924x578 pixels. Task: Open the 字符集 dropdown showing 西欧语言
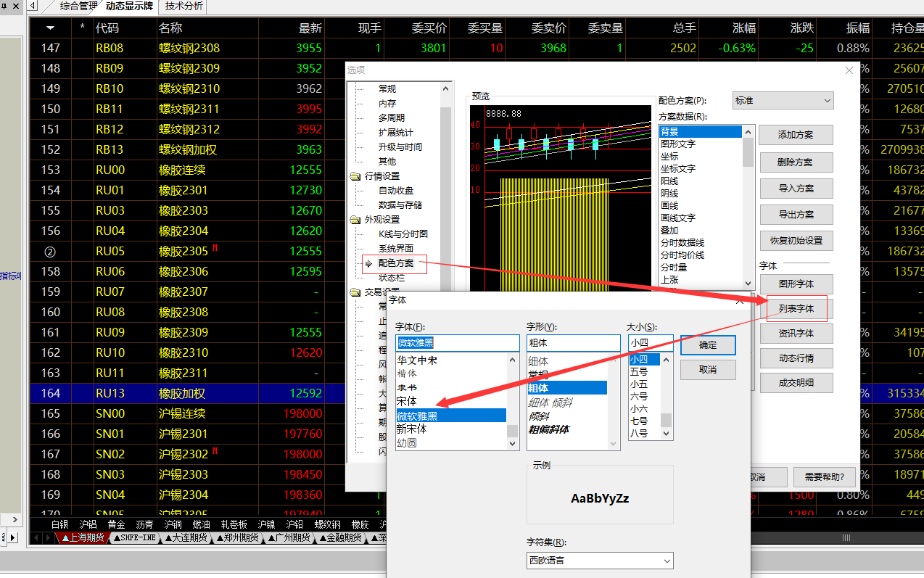pyautogui.click(x=600, y=561)
